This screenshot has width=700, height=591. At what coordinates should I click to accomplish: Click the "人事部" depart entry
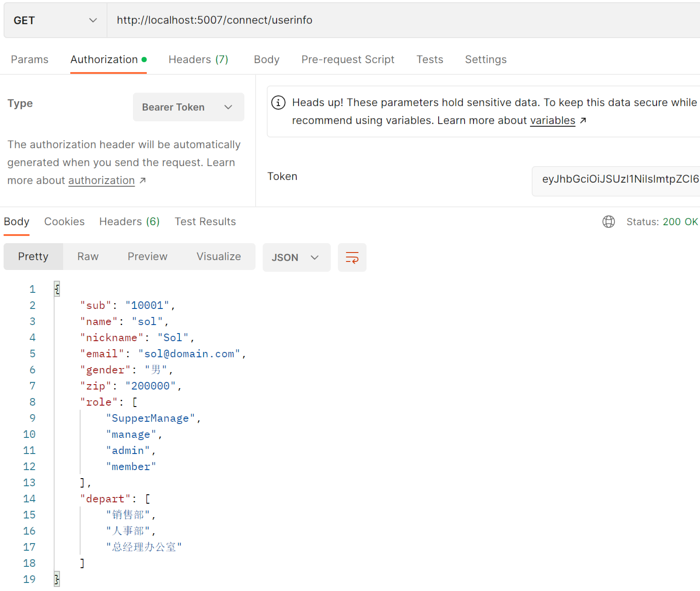pos(128,531)
